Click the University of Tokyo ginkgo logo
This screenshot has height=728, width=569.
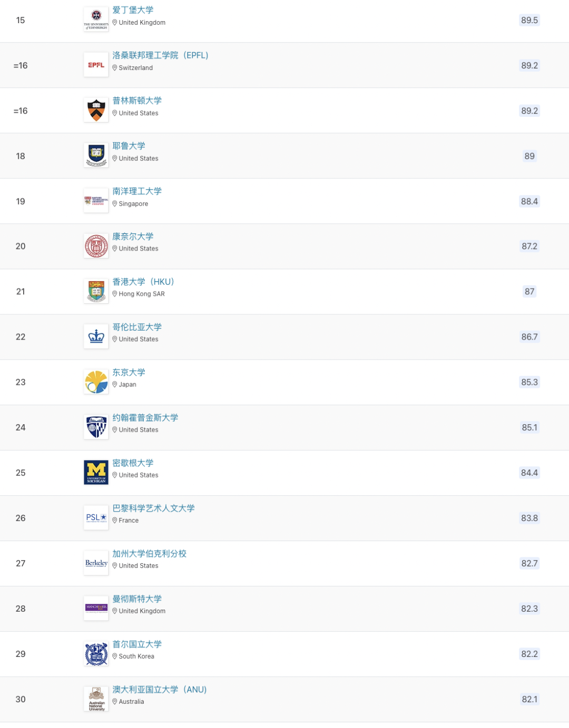[96, 382]
